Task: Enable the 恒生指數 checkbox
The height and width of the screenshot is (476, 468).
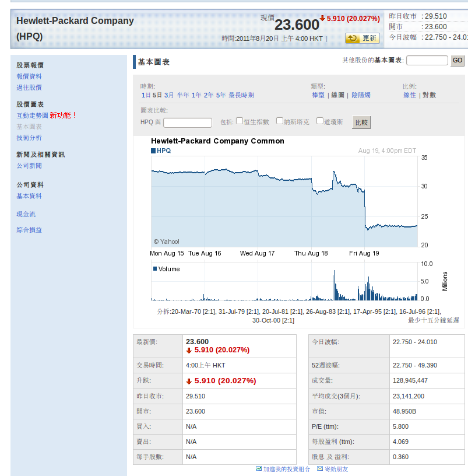Action: pyautogui.click(x=240, y=121)
